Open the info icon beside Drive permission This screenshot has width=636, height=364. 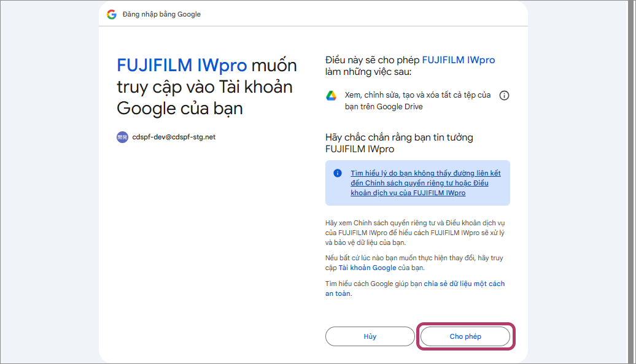(504, 96)
